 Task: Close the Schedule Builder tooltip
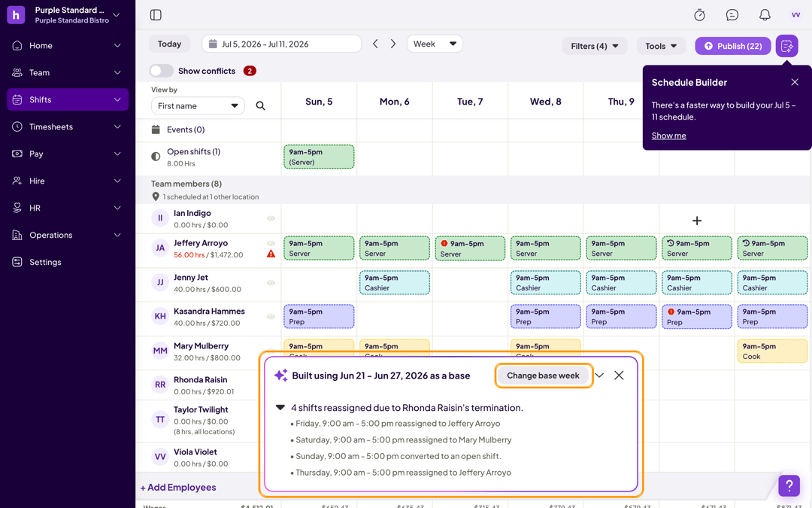point(795,83)
